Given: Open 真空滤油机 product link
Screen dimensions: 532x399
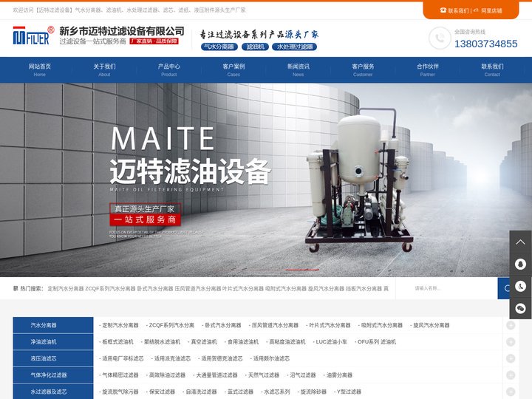Looking at the screenshot, I should tap(204, 341).
